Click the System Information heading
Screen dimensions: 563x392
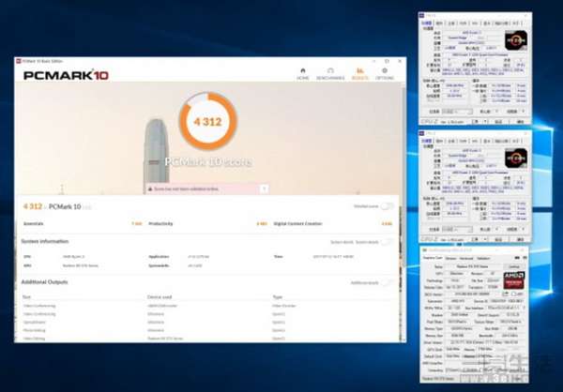click(45, 241)
